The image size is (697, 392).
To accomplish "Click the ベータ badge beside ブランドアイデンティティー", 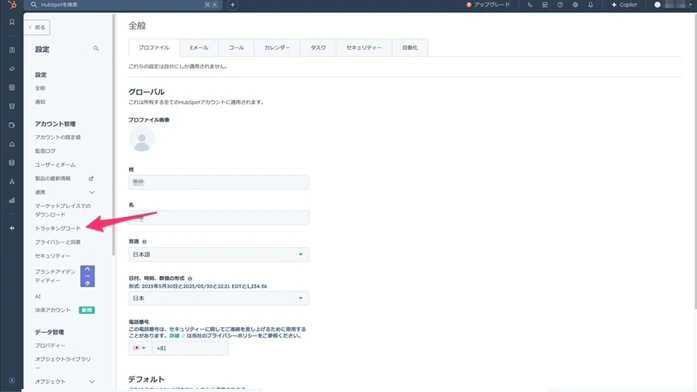I will point(88,276).
